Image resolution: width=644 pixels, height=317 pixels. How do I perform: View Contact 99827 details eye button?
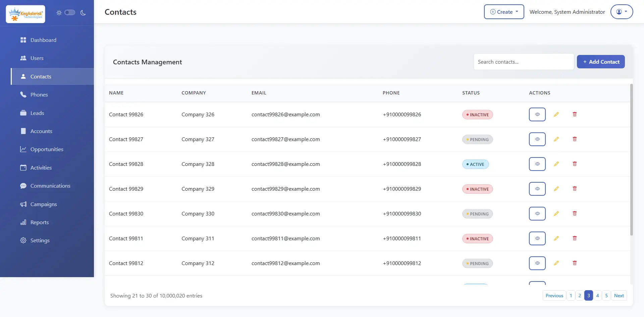click(537, 139)
